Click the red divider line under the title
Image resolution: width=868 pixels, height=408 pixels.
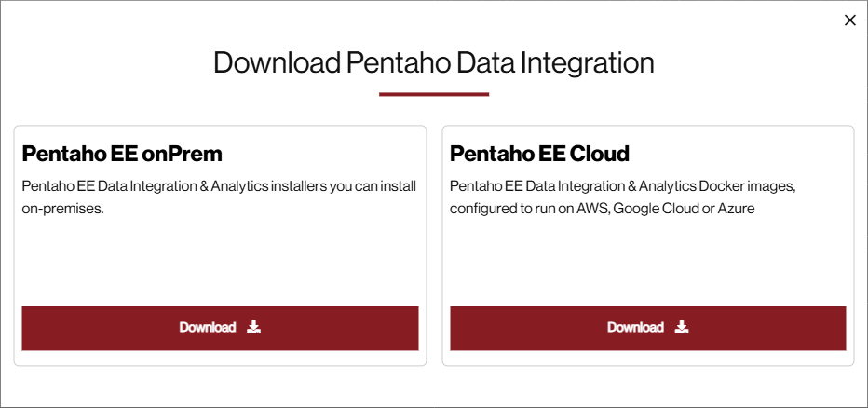click(x=433, y=94)
